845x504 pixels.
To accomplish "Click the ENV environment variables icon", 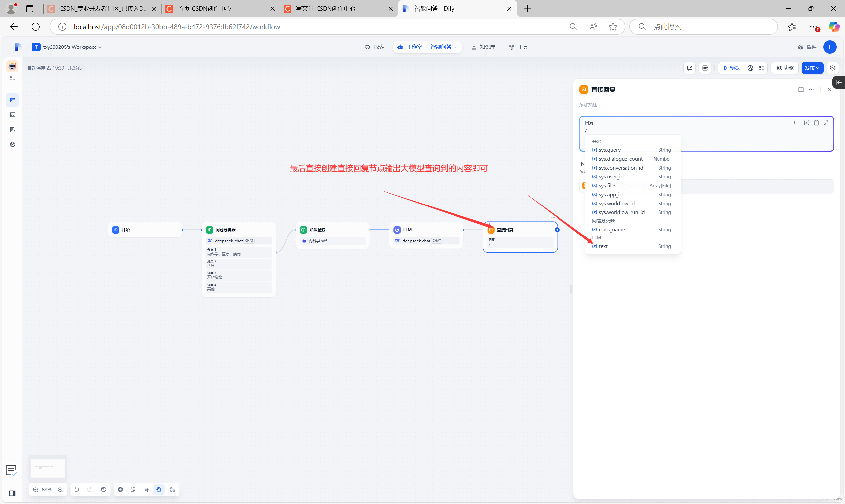I will pos(705,68).
